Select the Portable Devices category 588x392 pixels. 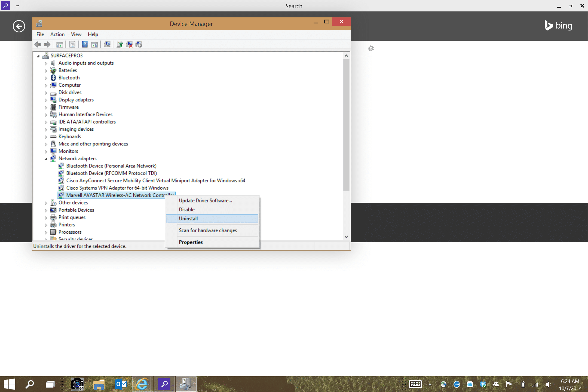76,210
